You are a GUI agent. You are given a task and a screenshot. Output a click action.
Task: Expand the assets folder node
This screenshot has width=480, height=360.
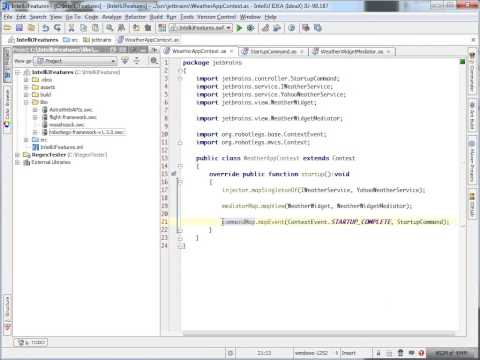[26, 87]
